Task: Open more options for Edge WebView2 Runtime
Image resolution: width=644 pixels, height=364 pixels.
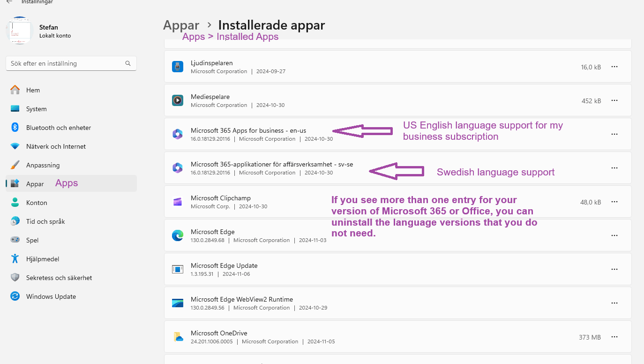Action: click(x=614, y=303)
